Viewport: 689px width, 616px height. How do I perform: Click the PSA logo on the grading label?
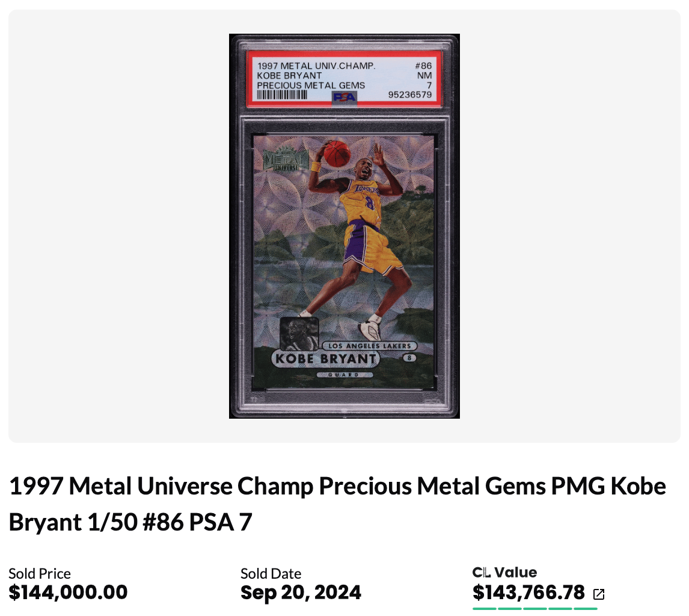(x=344, y=97)
